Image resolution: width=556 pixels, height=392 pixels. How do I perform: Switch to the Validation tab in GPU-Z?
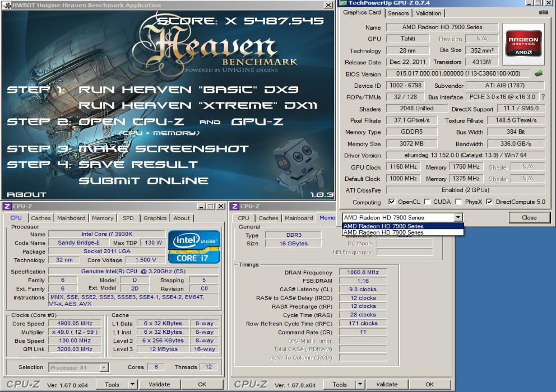click(x=428, y=13)
